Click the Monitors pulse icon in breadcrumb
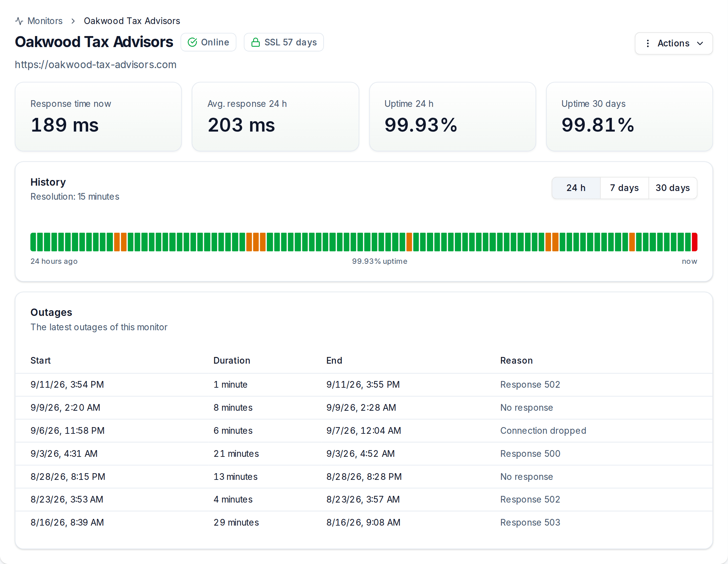 pyautogui.click(x=19, y=21)
